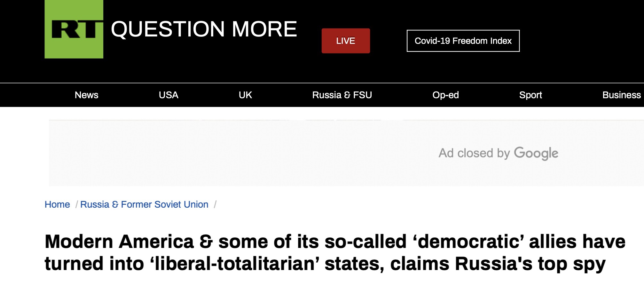Screen dimensions: 644x286
Task: Switch to the Sport section
Action: (x=530, y=95)
